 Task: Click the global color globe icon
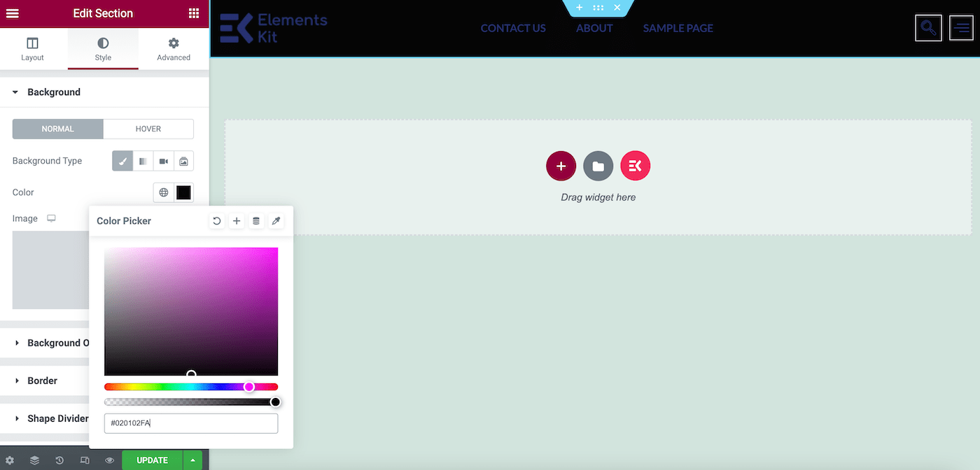[x=164, y=192]
